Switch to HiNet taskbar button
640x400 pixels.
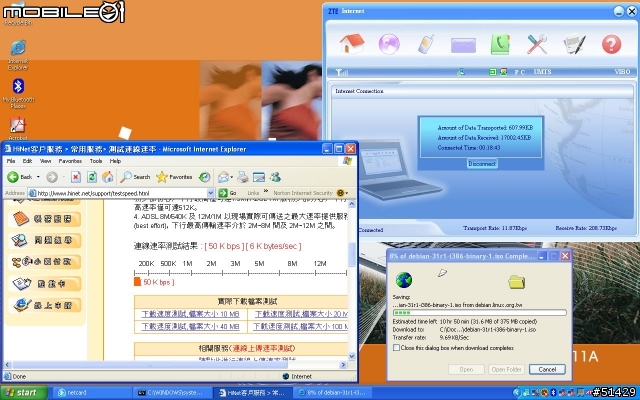click(251, 393)
